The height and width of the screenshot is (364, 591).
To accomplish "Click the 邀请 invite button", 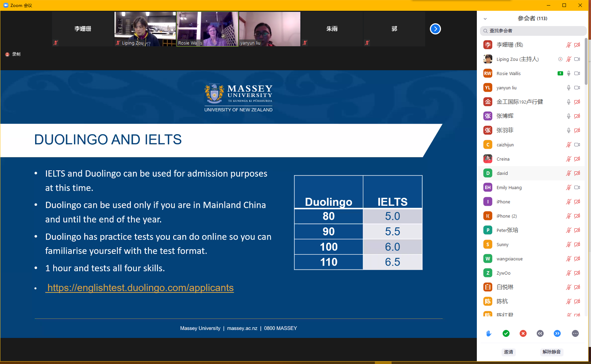I will tap(509, 352).
